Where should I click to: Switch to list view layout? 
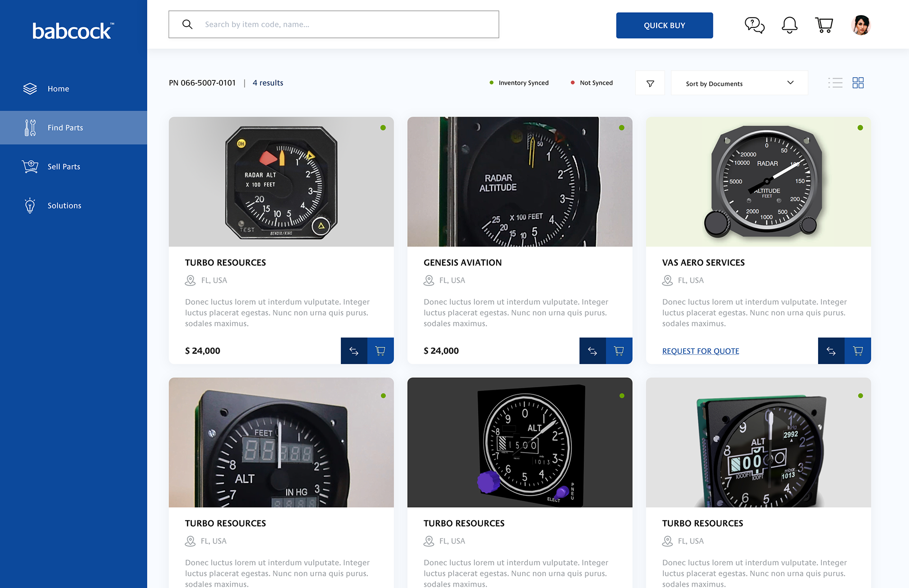click(835, 83)
